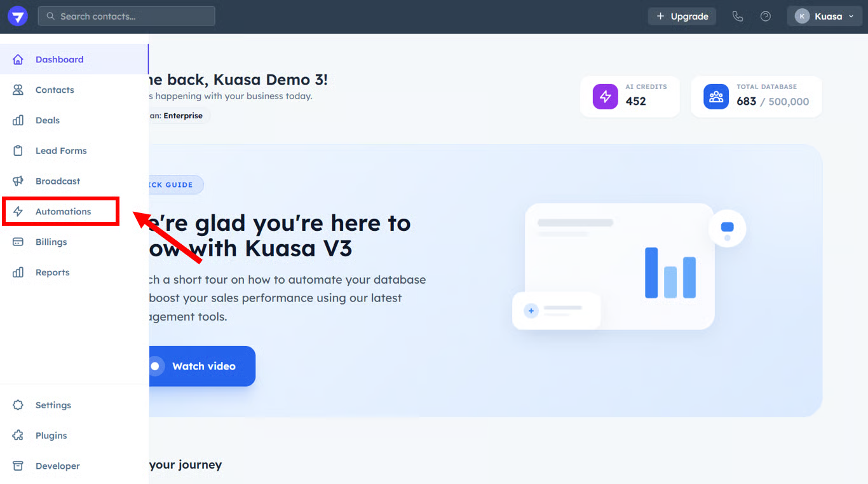
Task: Open Contacts from the sidebar
Action: pos(55,90)
